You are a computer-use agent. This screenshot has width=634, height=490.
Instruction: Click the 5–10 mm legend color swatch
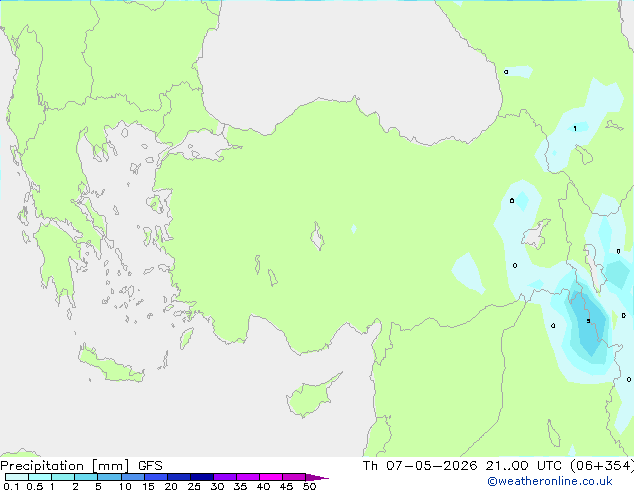[110, 477]
